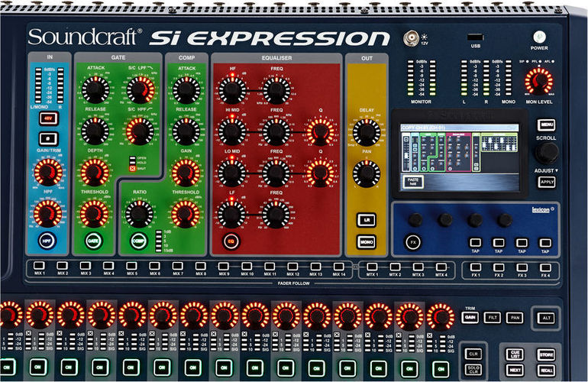Viewport: 588px width, 382px height.
Task: Click the S/C LPF knob
Action: pyautogui.click(x=141, y=89)
